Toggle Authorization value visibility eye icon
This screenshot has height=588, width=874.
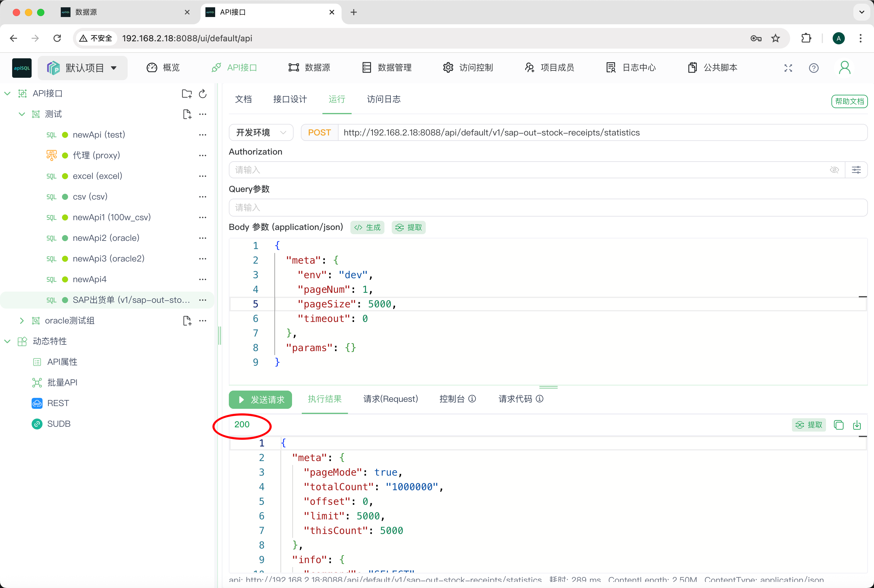pos(834,170)
